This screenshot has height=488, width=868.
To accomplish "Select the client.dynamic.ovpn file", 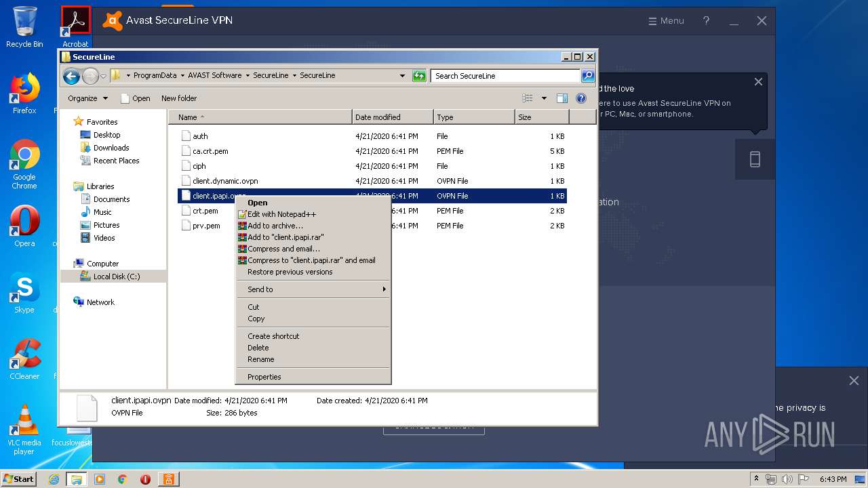I will tap(372, 181).
